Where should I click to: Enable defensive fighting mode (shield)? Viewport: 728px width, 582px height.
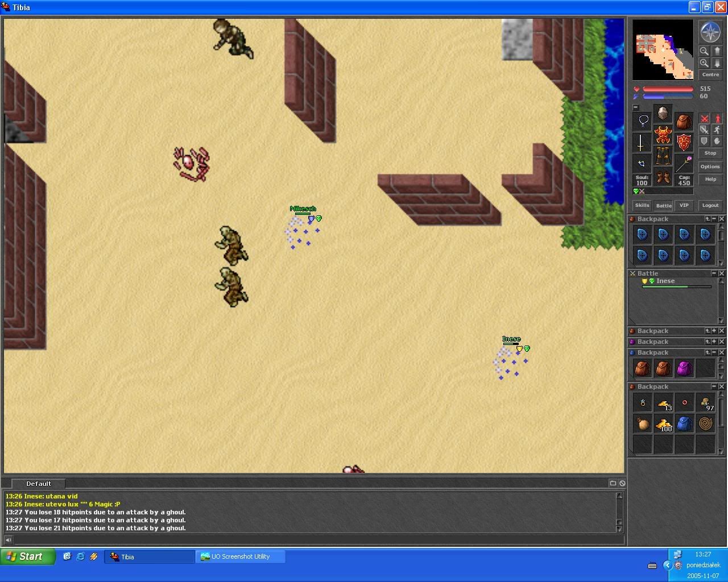pos(704,141)
